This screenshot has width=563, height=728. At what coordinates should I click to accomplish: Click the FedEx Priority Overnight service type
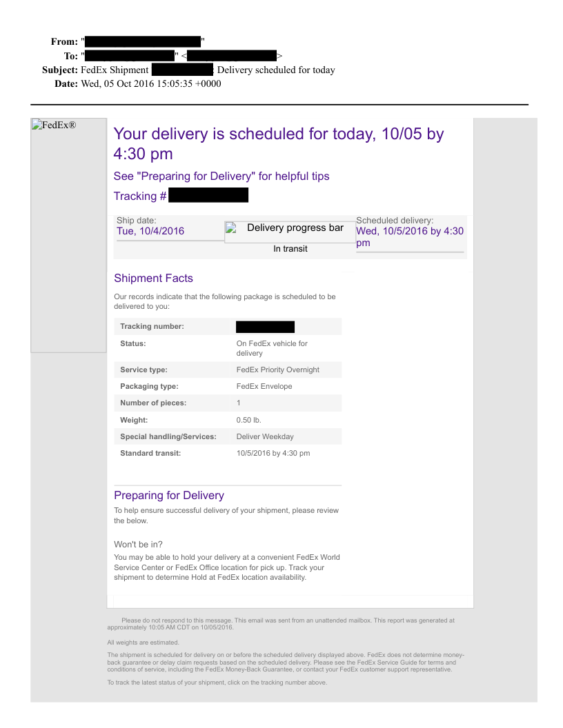coord(277,370)
